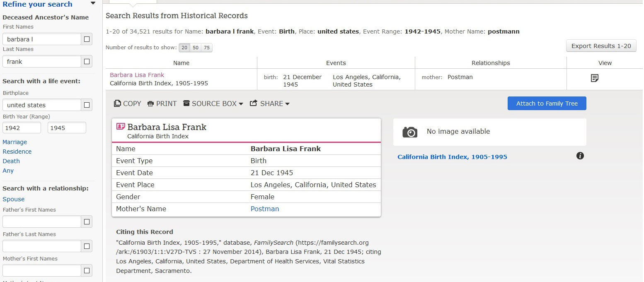
Task: Click the info icon beside California Birth Index
Action: (580, 156)
